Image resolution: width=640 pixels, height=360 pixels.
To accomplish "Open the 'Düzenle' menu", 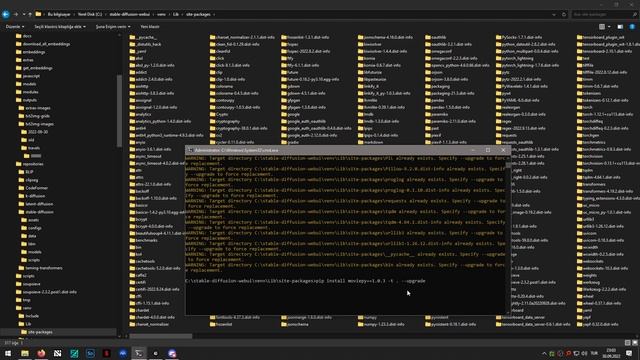I will (x=15, y=27).
